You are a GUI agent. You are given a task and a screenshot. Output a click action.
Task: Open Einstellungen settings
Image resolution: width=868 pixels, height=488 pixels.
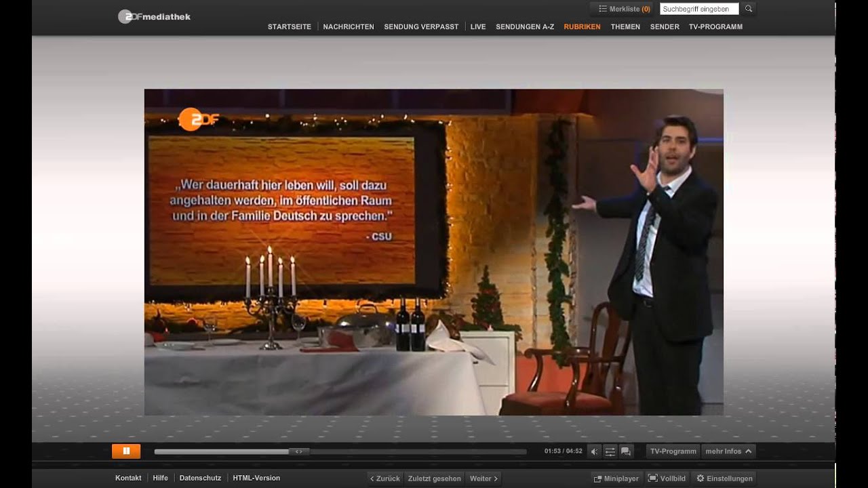point(724,479)
